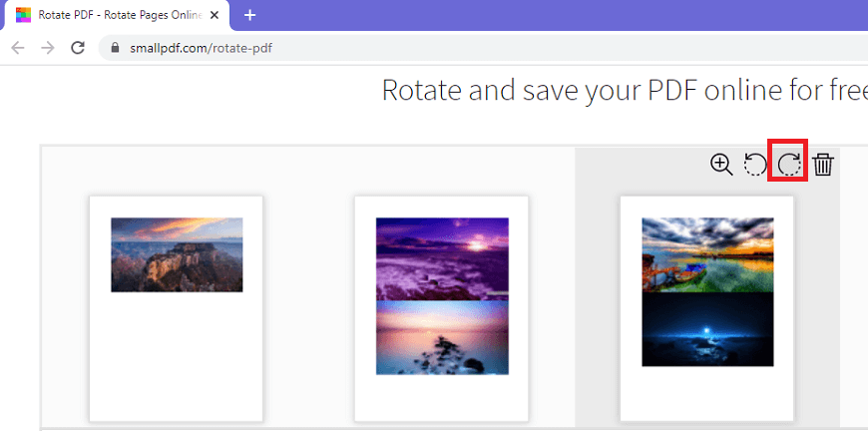Open a new browser tab
Screen dimensions: 868x431
(x=249, y=16)
